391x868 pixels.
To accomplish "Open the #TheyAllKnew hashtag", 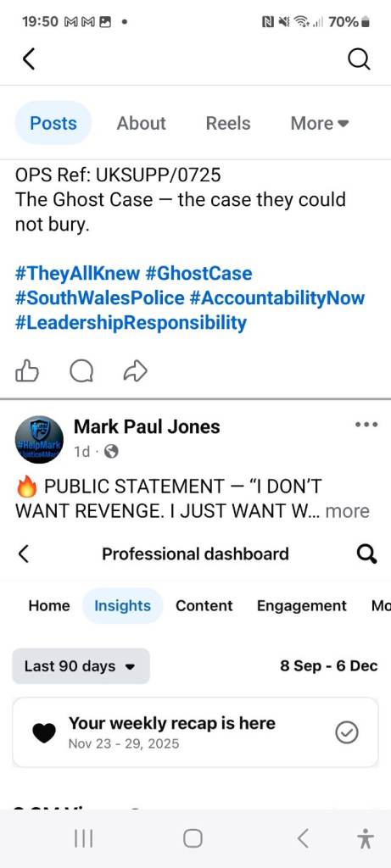I will [x=77, y=273].
